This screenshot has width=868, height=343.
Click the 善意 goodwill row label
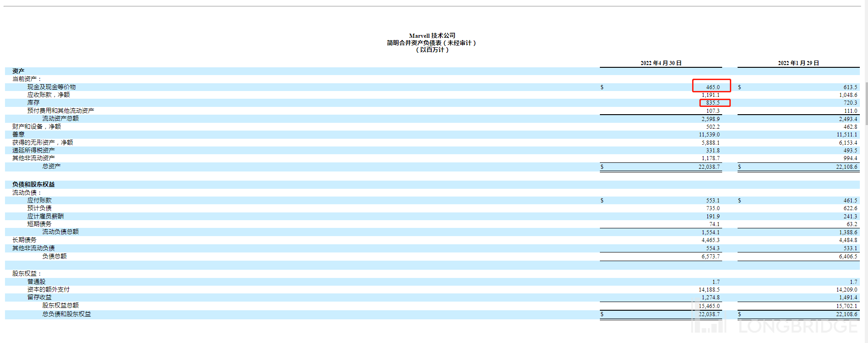coord(18,134)
